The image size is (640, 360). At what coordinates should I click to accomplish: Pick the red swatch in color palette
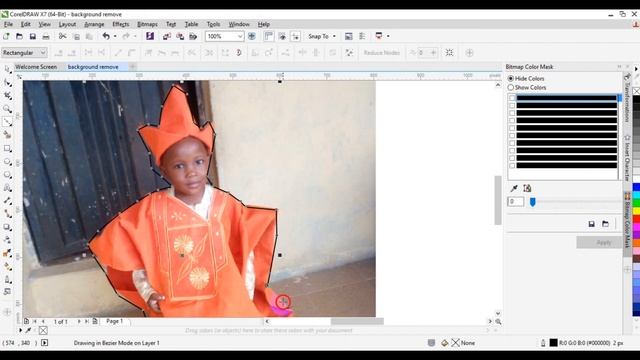[636, 219]
